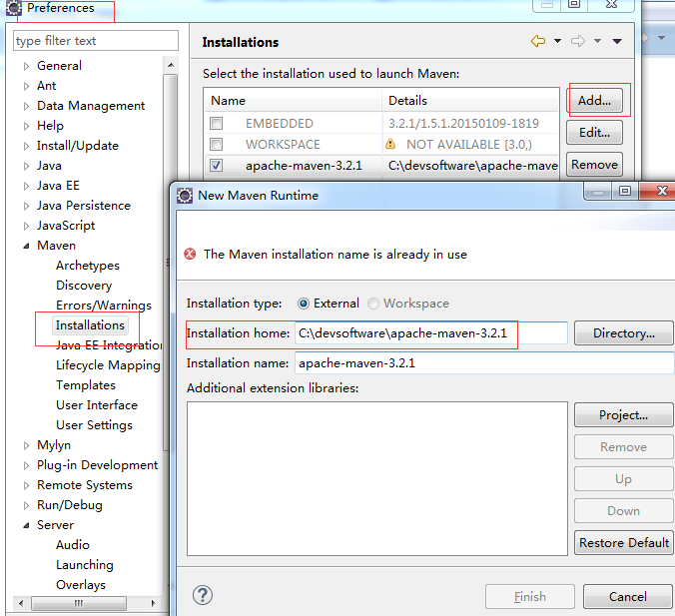Click the Installation name field
Viewport: 675px width, 616px height.
(484, 363)
